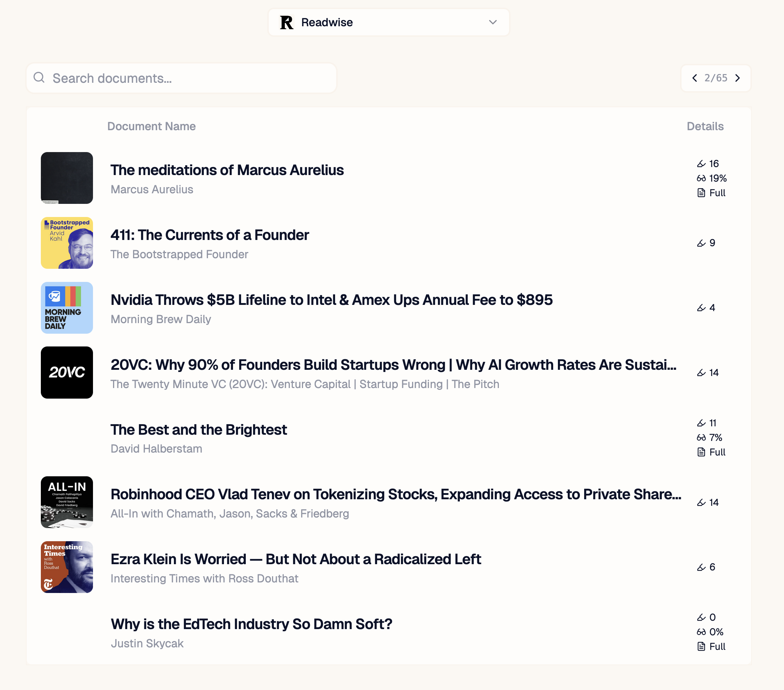
Task: Click Full document icon for Marcus Aurelius
Action: click(x=701, y=193)
